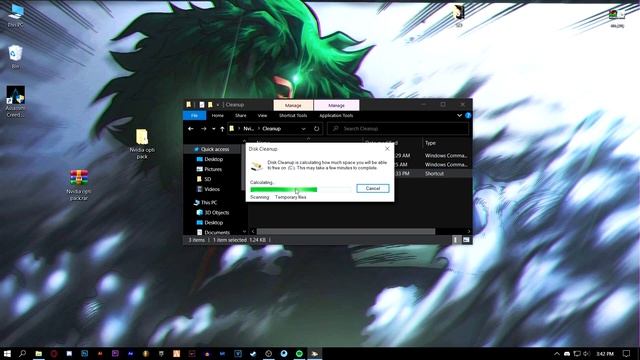Image resolution: width=640 pixels, height=360 pixels.
Task: Show hidden system tray icons
Action: (557, 353)
